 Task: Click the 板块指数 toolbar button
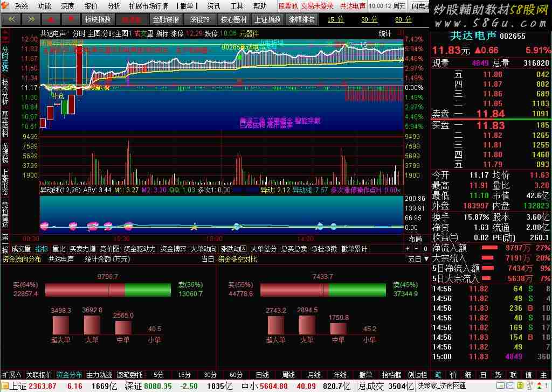click(98, 19)
